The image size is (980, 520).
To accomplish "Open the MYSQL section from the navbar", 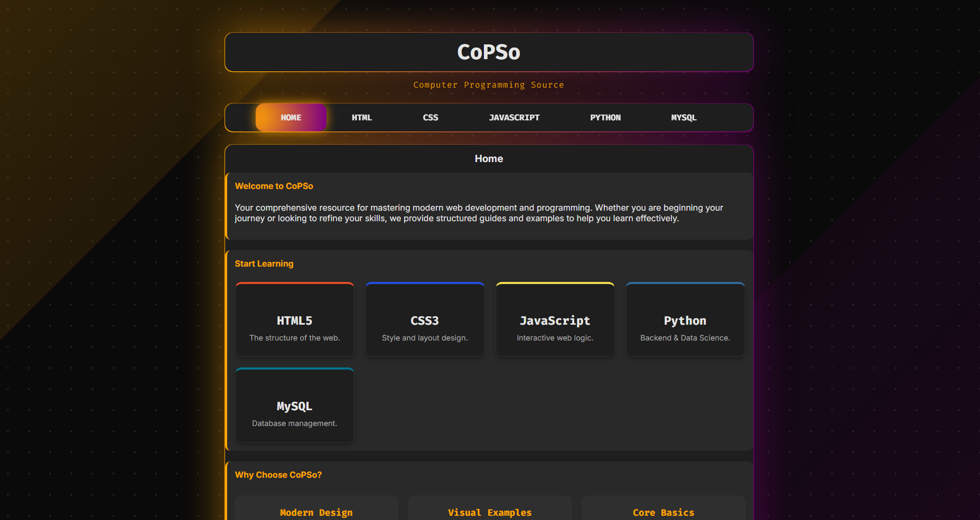I will (x=684, y=117).
